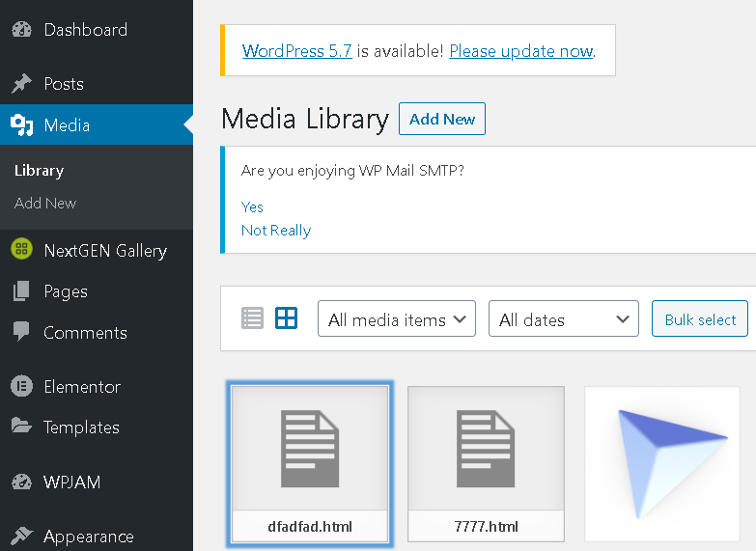756x551 pixels.
Task: Go to the Pages menu
Action: pos(97,291)
